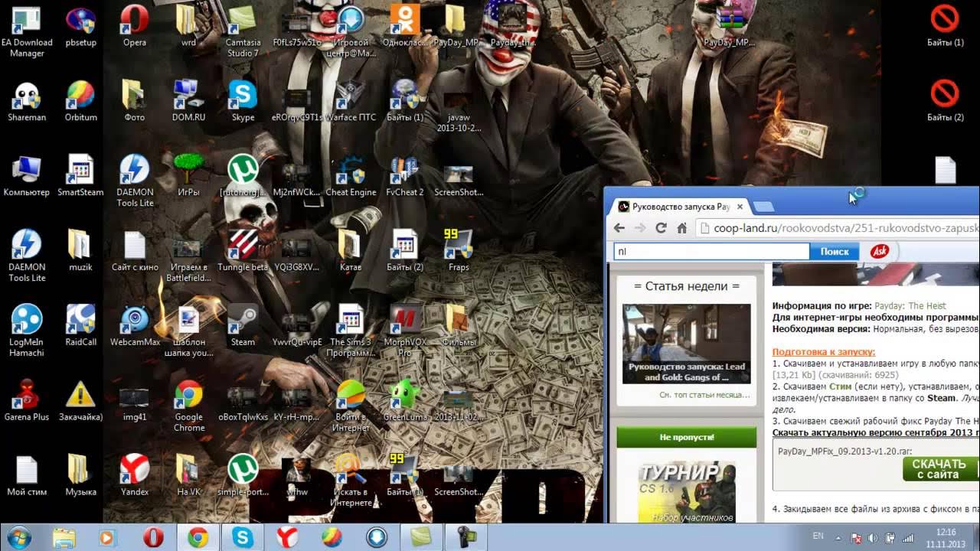980x551 pixels.
Task: Click the Игры tree desktop icon
Action: coord(188,177)
